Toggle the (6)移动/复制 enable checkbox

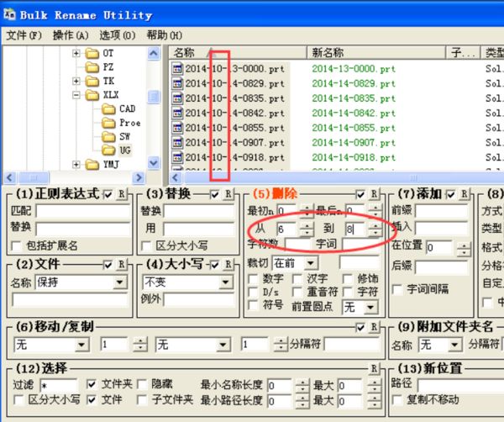point(360,328)
